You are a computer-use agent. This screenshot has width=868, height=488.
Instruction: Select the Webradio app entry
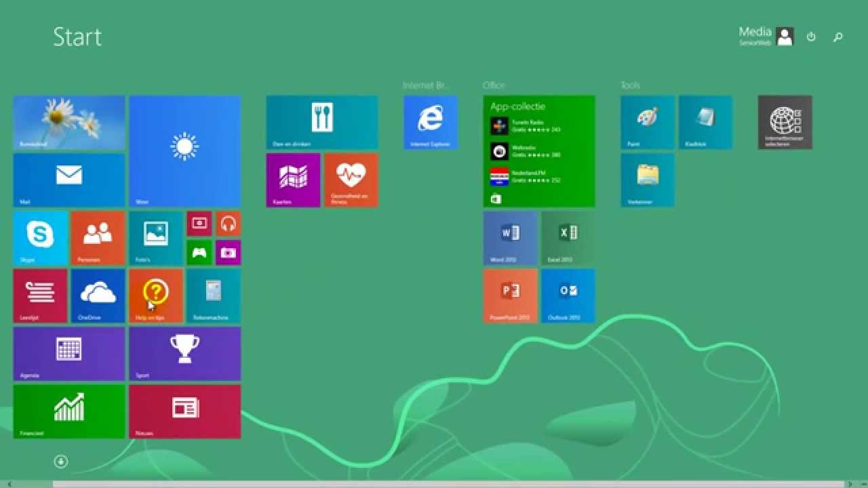[526, 151]
